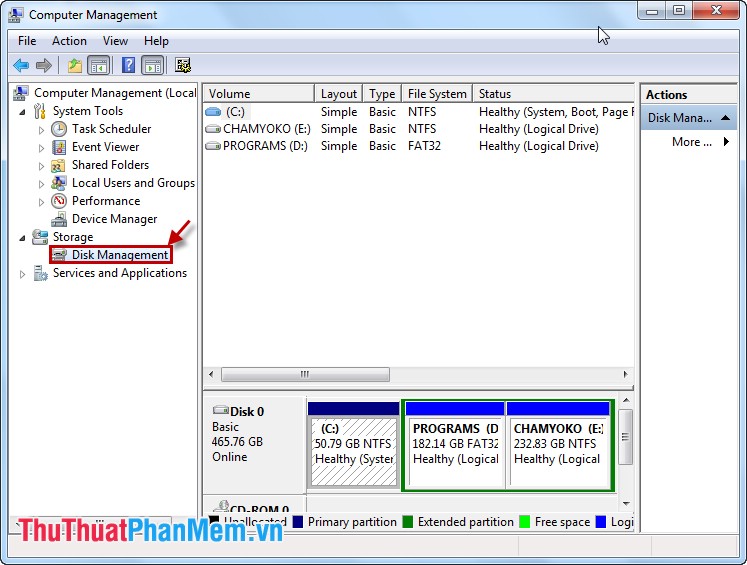Viewport: 747px width, 565px height.
Task: Sort by File System column header
Action: point(437,94)
